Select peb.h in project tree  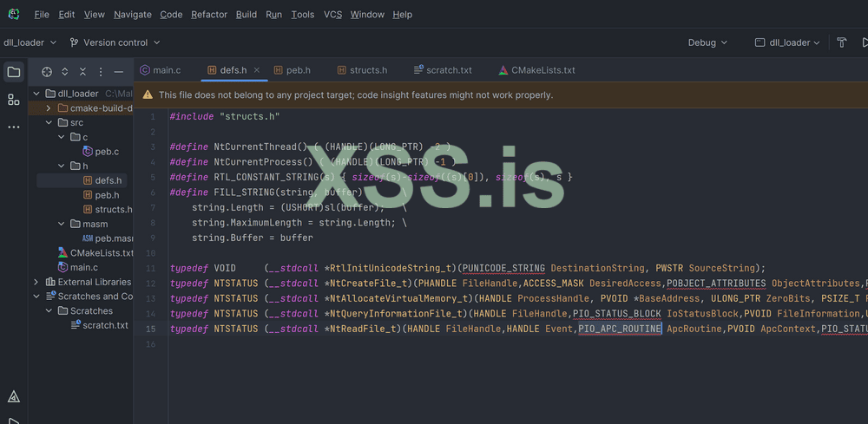[x=100, y=194]
